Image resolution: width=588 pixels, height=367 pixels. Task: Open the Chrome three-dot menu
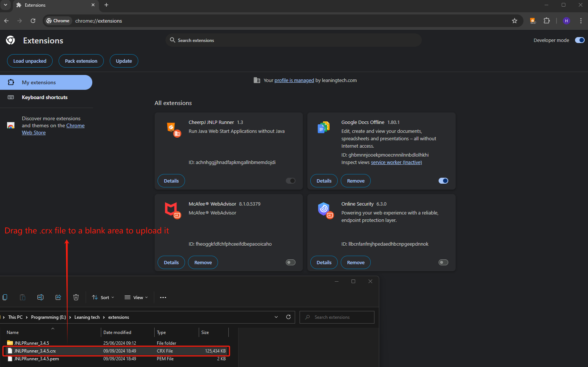coord(581,21)
